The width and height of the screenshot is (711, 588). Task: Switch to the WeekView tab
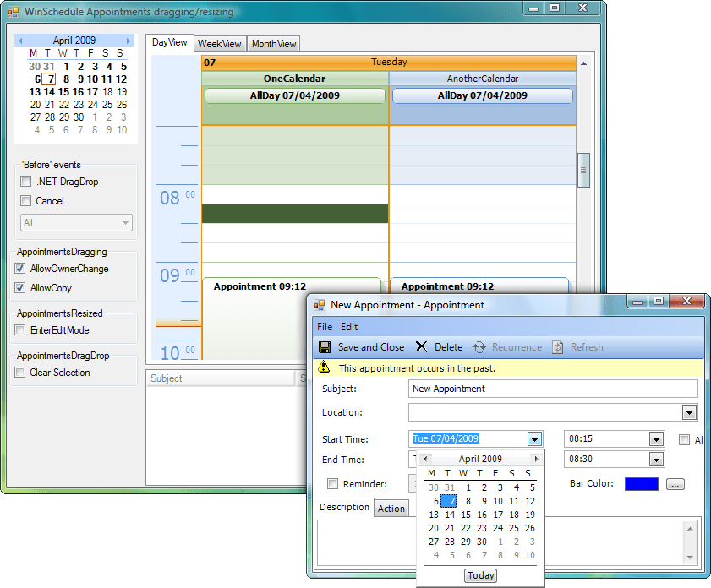click(220, 44)
